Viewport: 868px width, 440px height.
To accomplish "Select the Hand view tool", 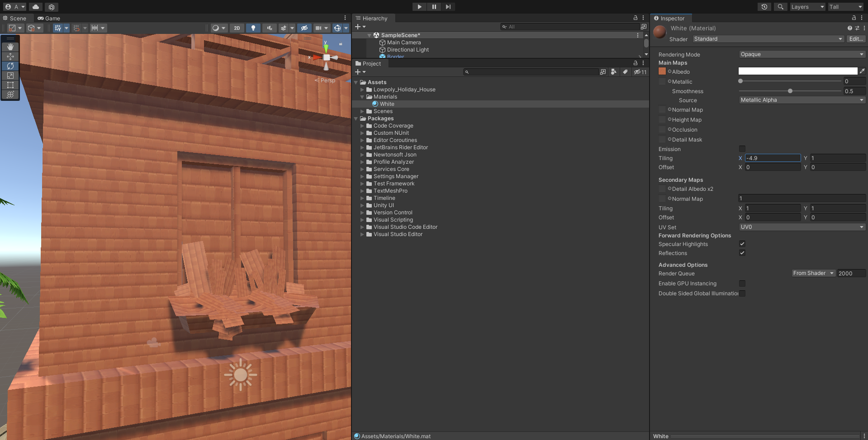I will click(x=10, y=47).
